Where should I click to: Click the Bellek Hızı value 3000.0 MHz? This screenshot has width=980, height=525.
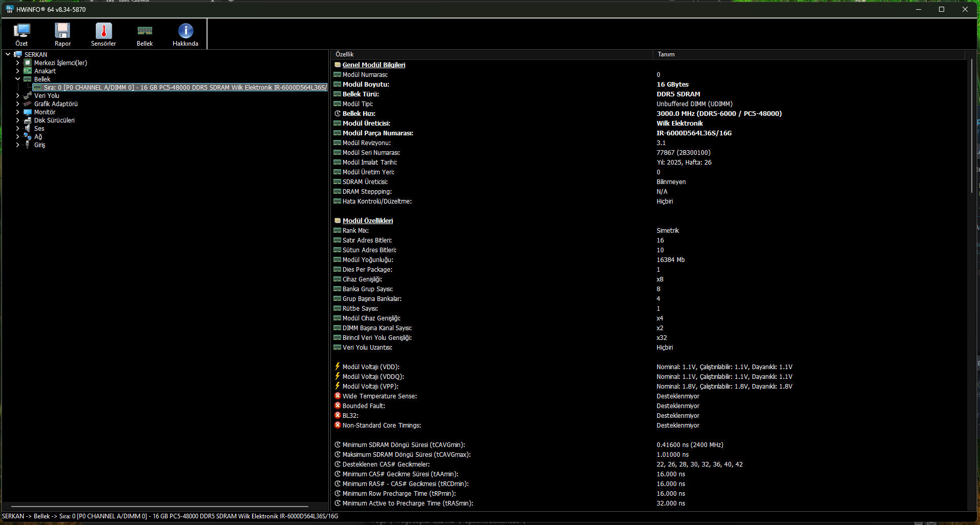(719, 113)
